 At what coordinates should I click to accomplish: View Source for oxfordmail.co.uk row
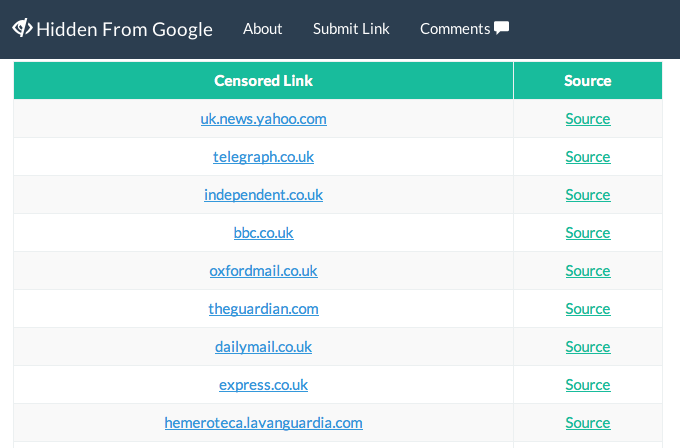(588, 271)
